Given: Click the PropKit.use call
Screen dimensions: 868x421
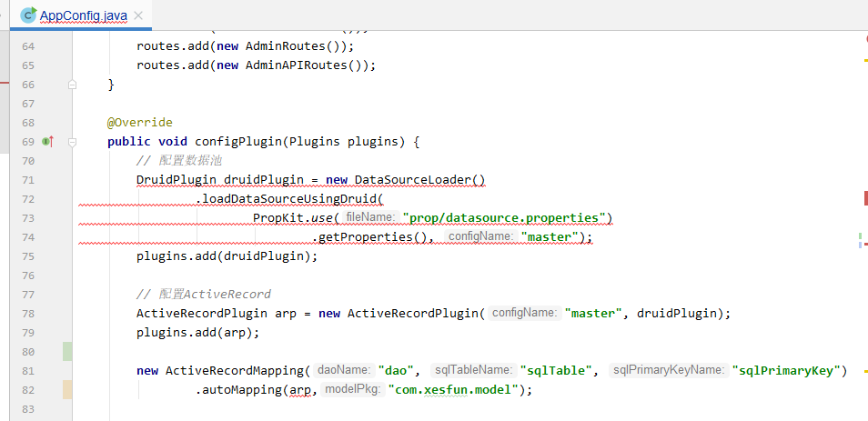Looking at the screenshot, I should pyautogui.click(x=292, y=218).
